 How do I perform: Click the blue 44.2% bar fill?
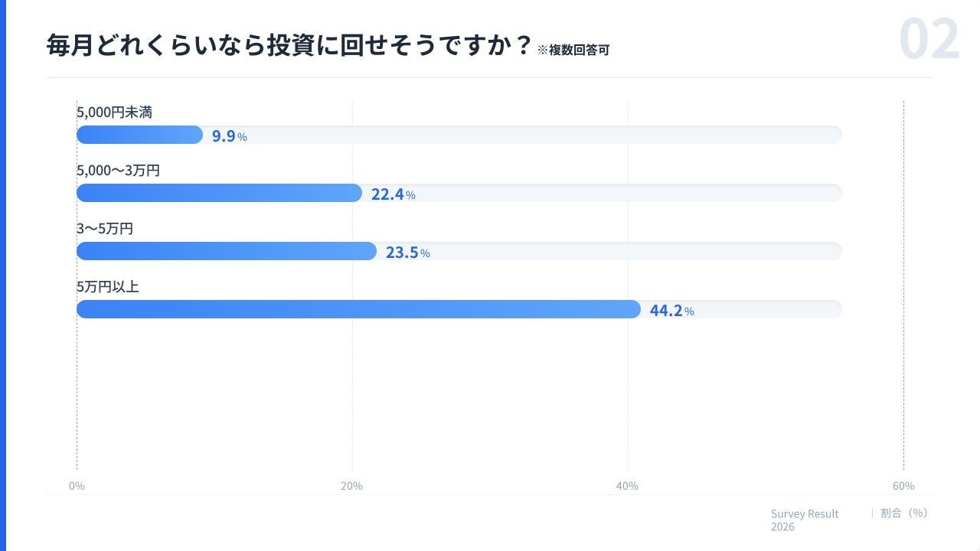click(x=358, y=309)
